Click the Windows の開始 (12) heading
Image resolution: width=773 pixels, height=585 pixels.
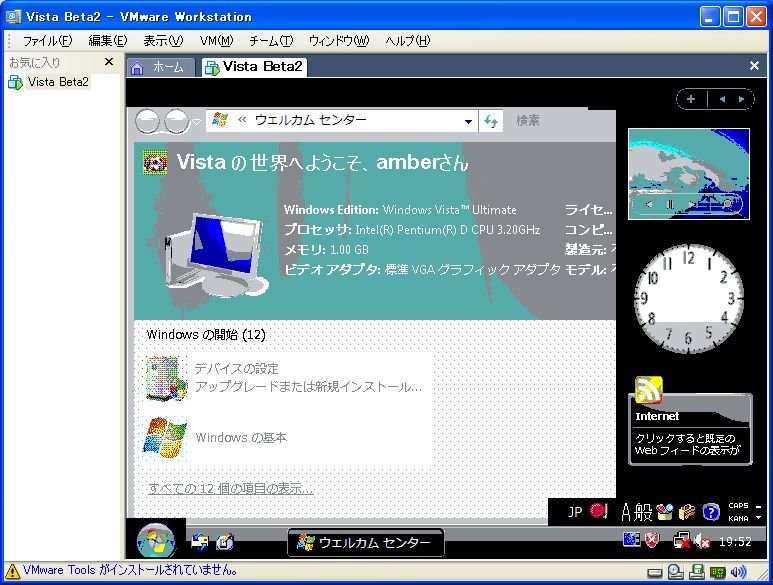coord(206,335)
